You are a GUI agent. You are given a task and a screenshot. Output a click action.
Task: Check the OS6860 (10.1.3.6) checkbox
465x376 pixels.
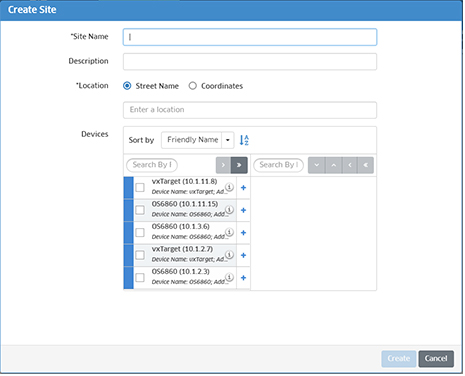pos(140,233)
